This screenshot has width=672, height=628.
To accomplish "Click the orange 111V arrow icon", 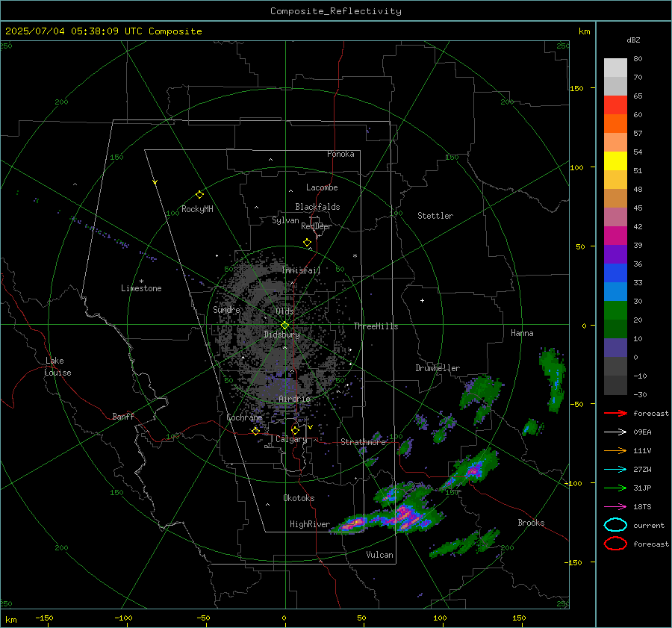I will (x=615, y=450).
